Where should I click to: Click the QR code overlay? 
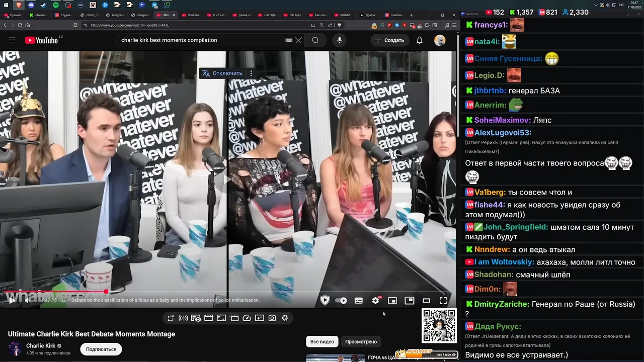[439, 326]
